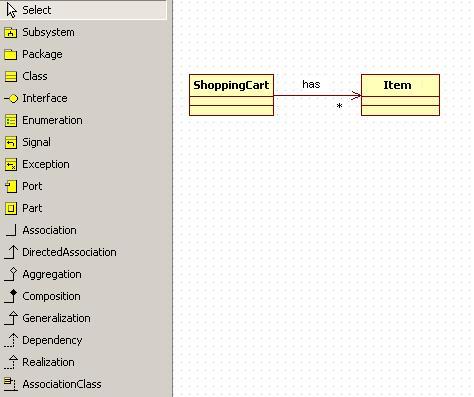The image size is (474, 397).
Task: Click the Item class on canvas
Action: (x=400, y=95)
